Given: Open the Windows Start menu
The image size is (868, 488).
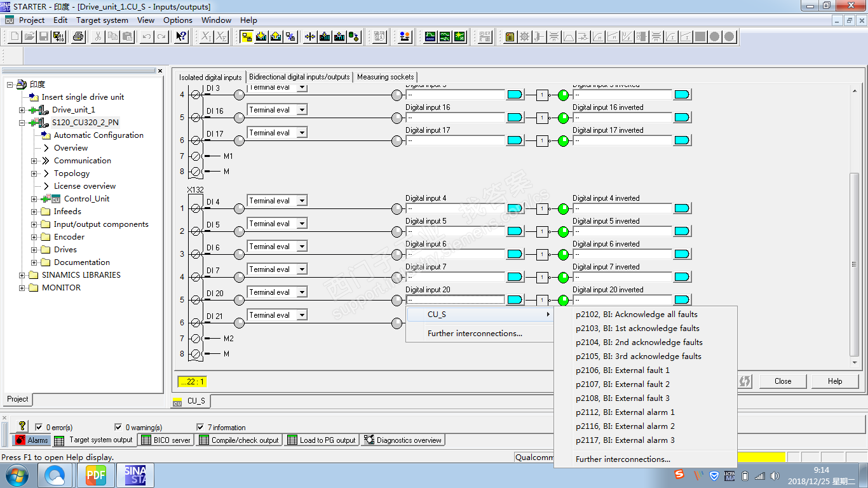Looking at the screenshot, I should [x=17, y=475].
